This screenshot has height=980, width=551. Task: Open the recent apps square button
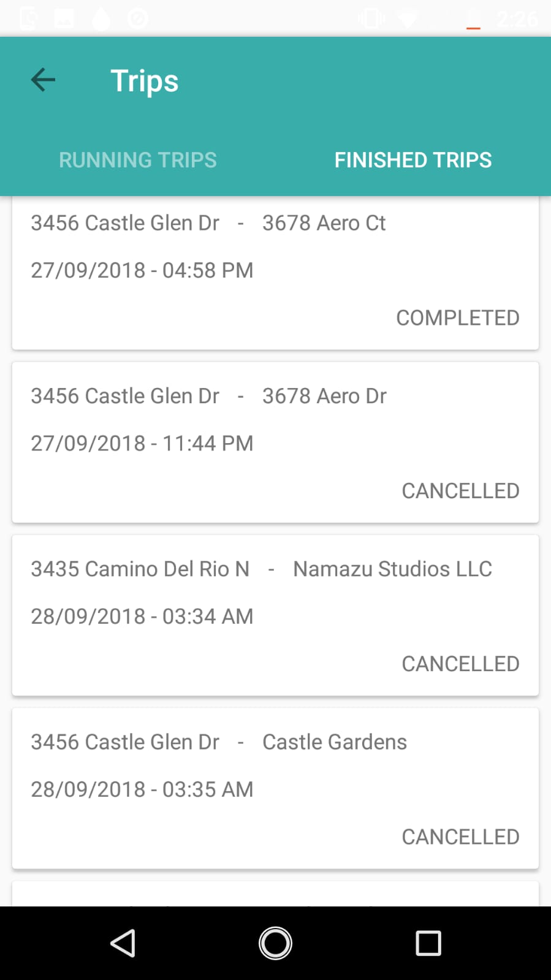428,943
